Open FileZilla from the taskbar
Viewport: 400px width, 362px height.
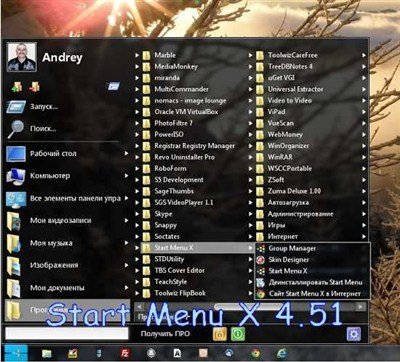point(125,353)
